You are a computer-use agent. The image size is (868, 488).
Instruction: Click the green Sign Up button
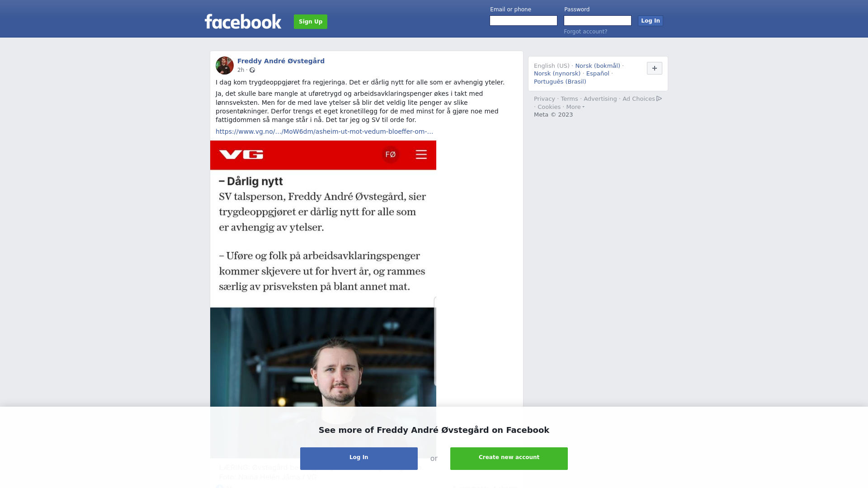click(x=311, y=22)
